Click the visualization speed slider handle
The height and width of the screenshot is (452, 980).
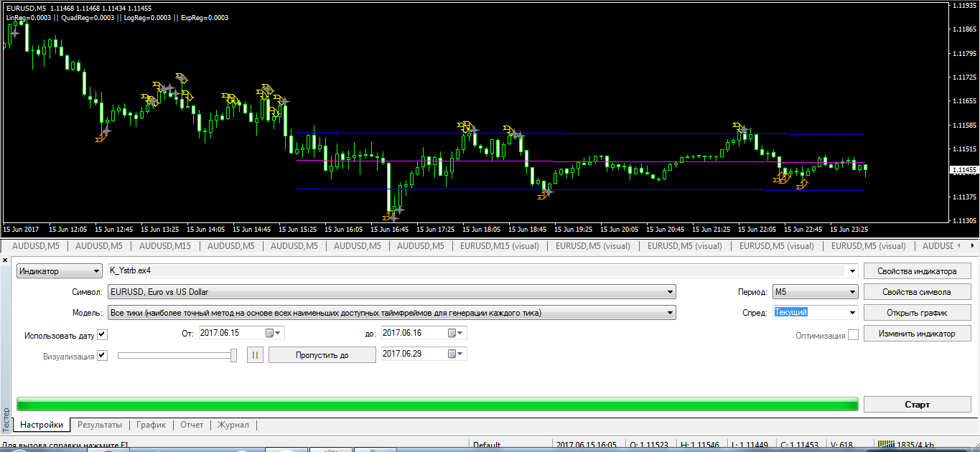click(233, 355)
